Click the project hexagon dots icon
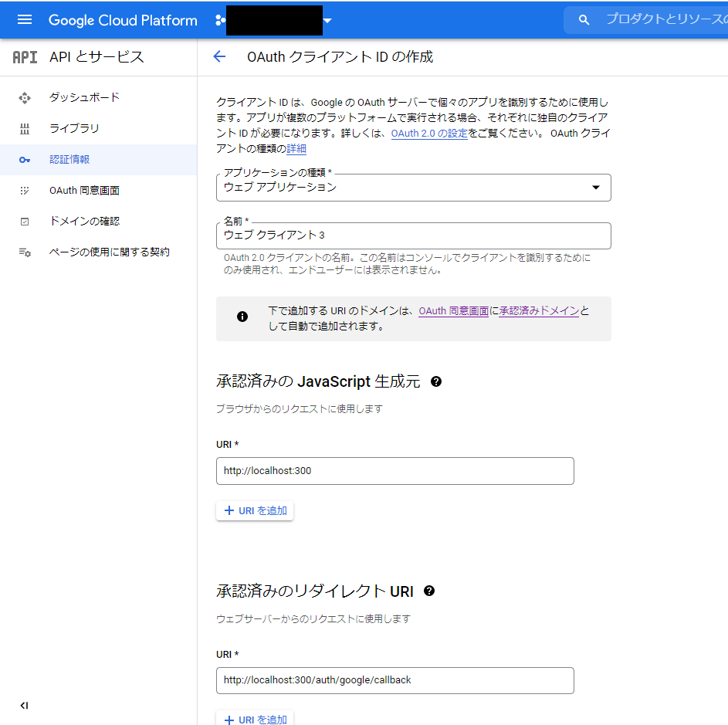 click(220, 20)
